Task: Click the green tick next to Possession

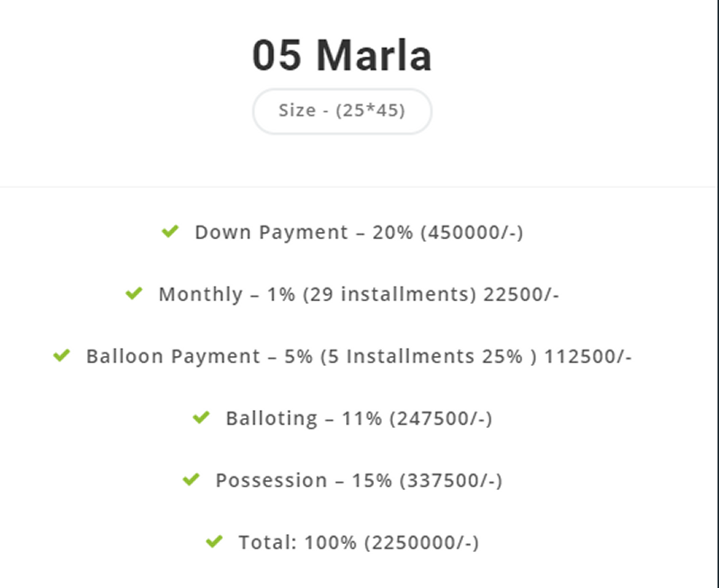Action: pos(191,480)
